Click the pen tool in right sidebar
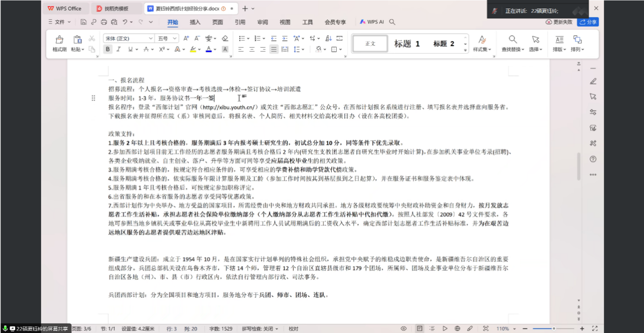The width and height of the screenshot is (644, 333). pyautogui.click(x=593, y=81)
